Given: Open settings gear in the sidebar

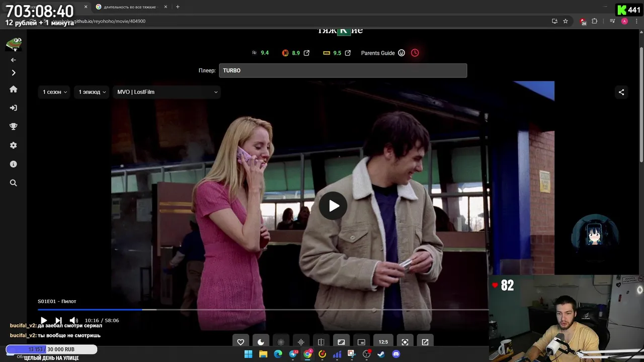Looking at the screenshot, I should tap(14, 145).
